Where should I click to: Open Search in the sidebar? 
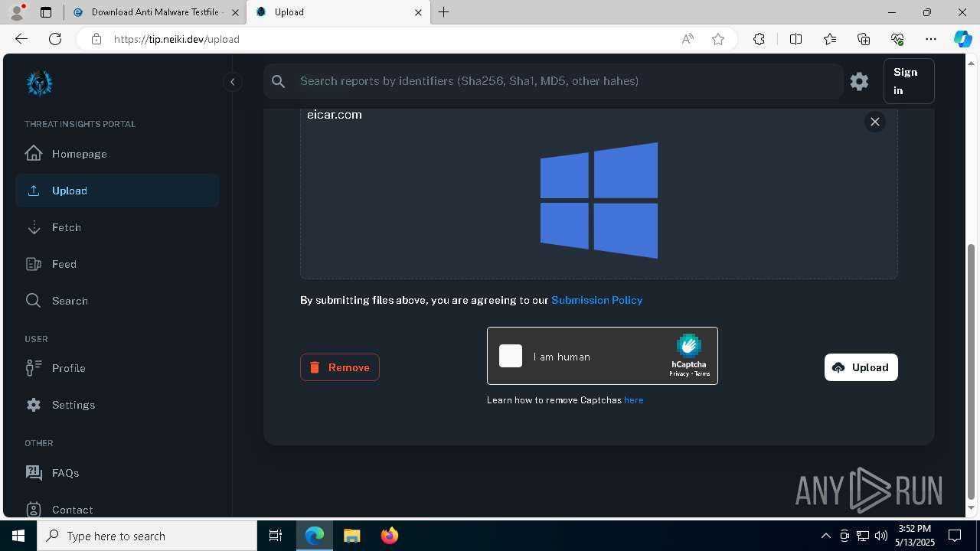[x=117, y=301]
